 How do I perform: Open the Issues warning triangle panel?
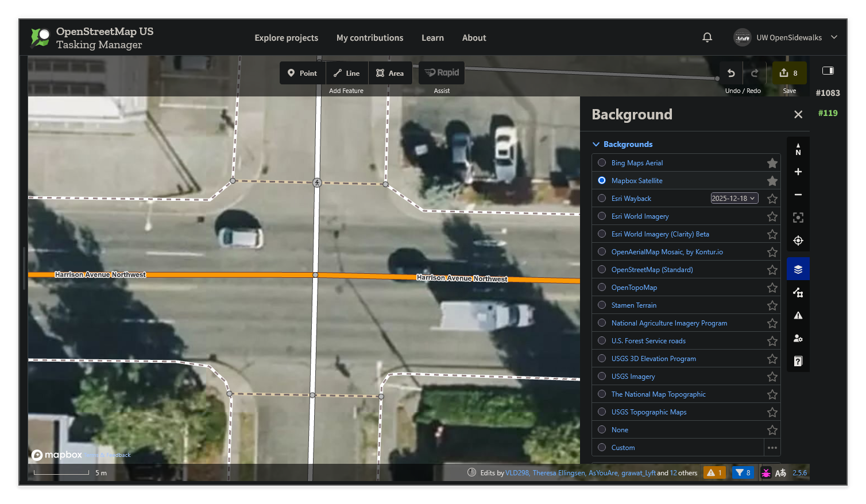point(798,315)
